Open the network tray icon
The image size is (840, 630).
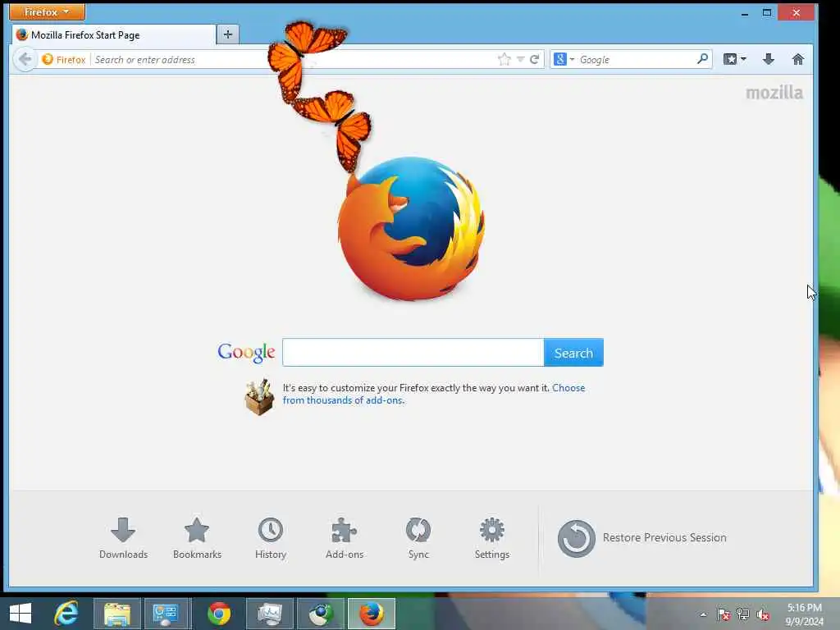click(743, 614)
